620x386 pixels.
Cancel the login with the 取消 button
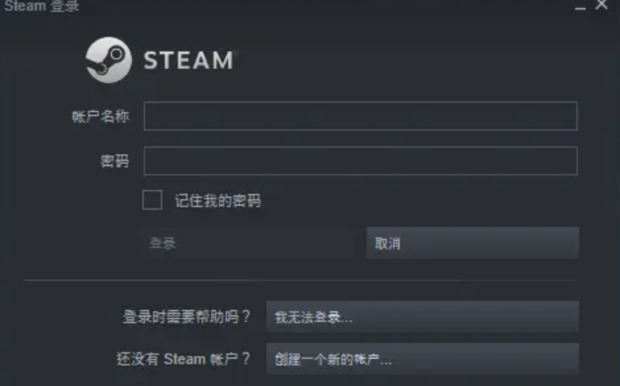(x=473, y=243)
